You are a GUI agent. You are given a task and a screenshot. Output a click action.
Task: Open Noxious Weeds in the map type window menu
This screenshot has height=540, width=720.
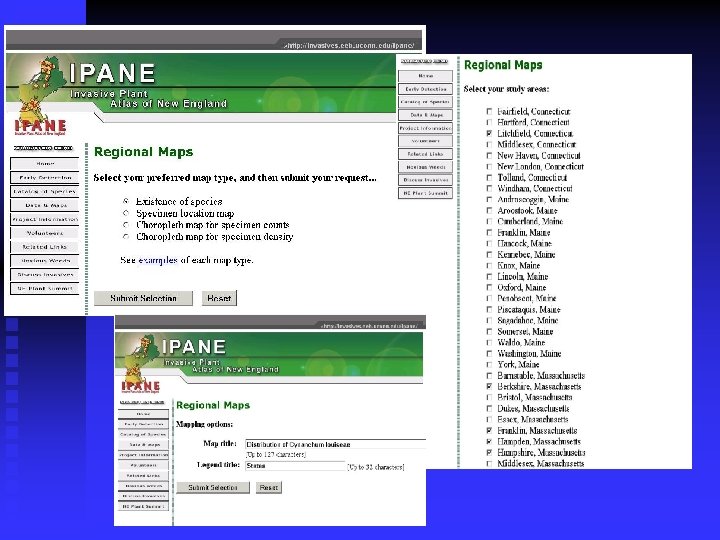pos(45,261)
